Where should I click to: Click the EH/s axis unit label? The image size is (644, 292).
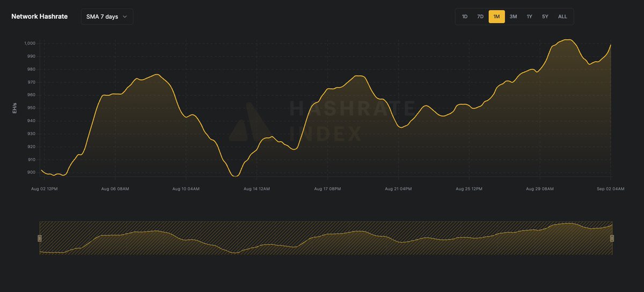point(14,108)
